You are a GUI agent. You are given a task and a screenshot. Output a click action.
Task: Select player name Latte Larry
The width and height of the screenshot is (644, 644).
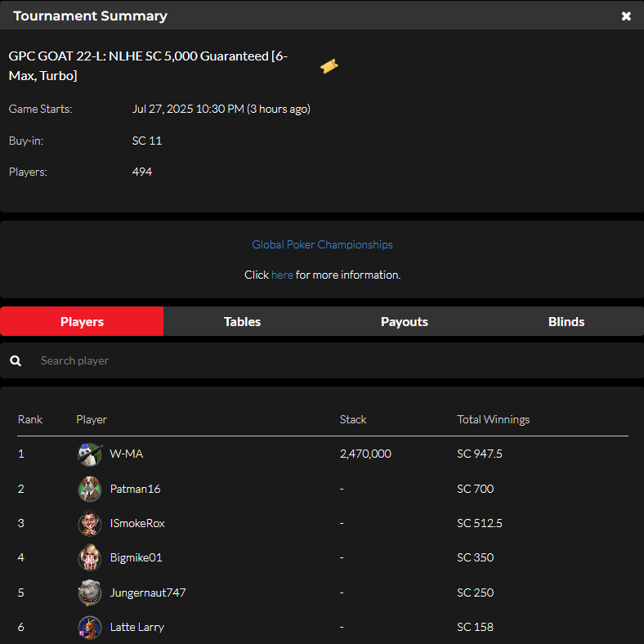tap(136, 627)
